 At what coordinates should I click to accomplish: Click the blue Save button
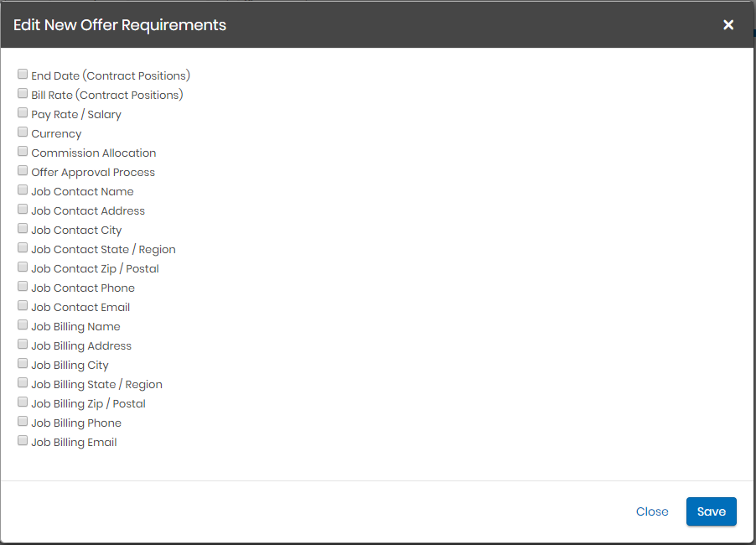pos(711,511)
